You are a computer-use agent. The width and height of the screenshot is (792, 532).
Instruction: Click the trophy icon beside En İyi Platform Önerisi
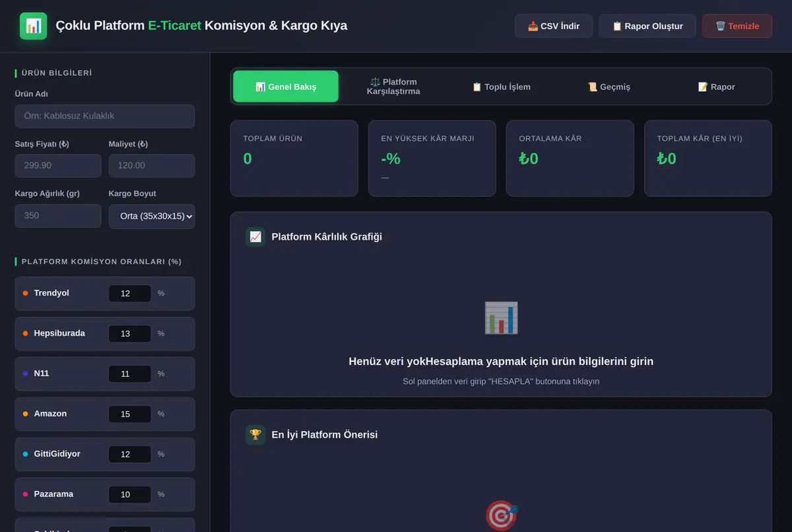[x=255, y=435]
